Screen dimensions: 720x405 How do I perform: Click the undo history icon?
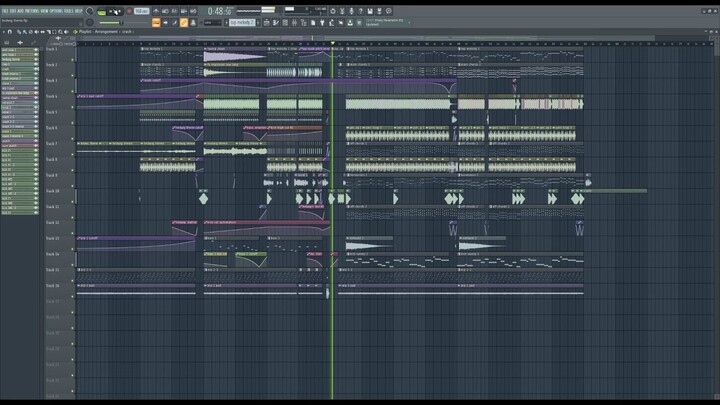333,11
